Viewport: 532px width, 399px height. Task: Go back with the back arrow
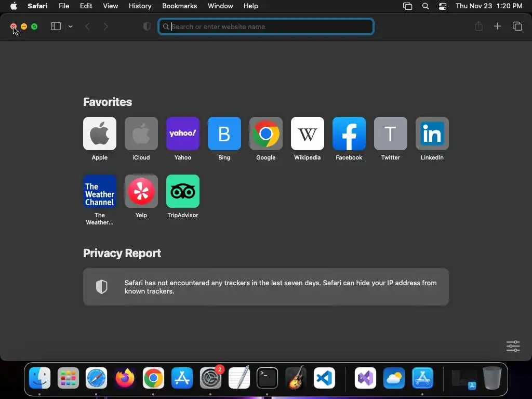point(87,26)
